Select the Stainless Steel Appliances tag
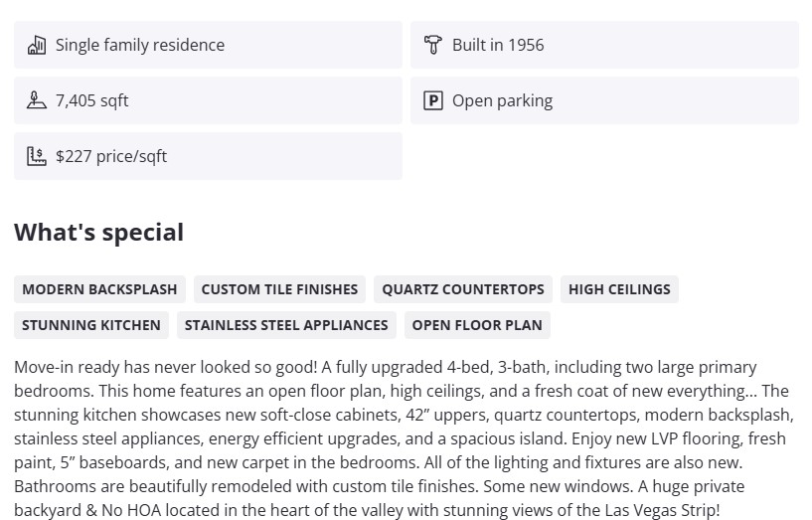The height and width of the screenshot is (520, 812). [x=286, y=325]
